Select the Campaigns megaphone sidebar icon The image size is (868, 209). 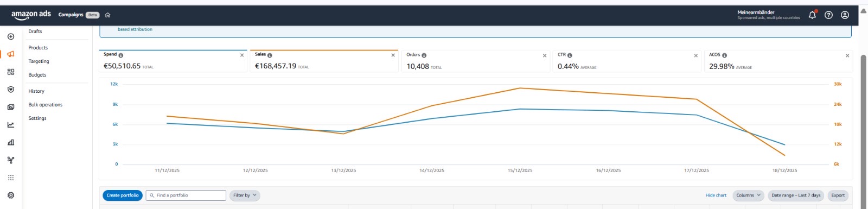(11, 54)
